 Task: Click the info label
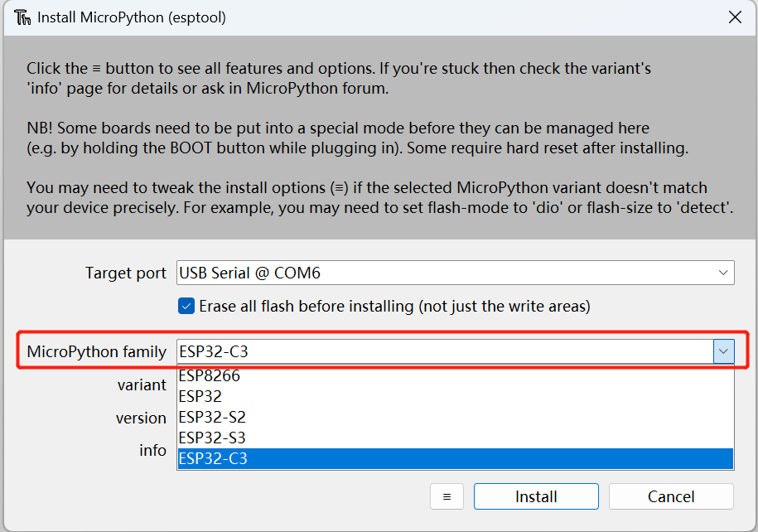click(152, 450)
